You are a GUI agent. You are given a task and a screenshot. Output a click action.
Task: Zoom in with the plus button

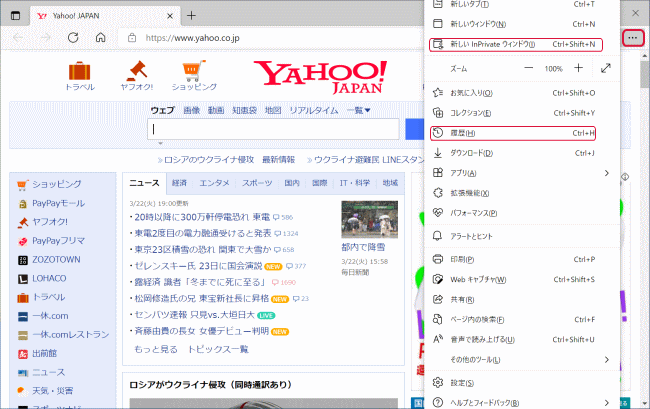[578, 68]
